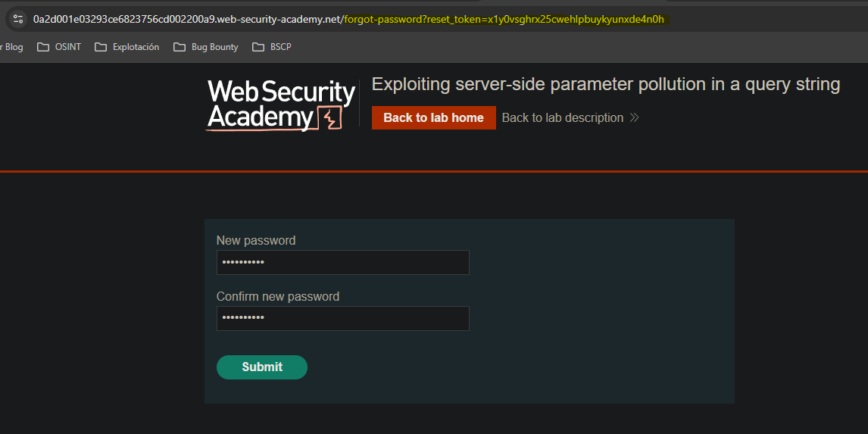The height and width of the screenshot is (434, 868).
Task: Focus the Confirm new password field
Action: [x=342, y=319]
